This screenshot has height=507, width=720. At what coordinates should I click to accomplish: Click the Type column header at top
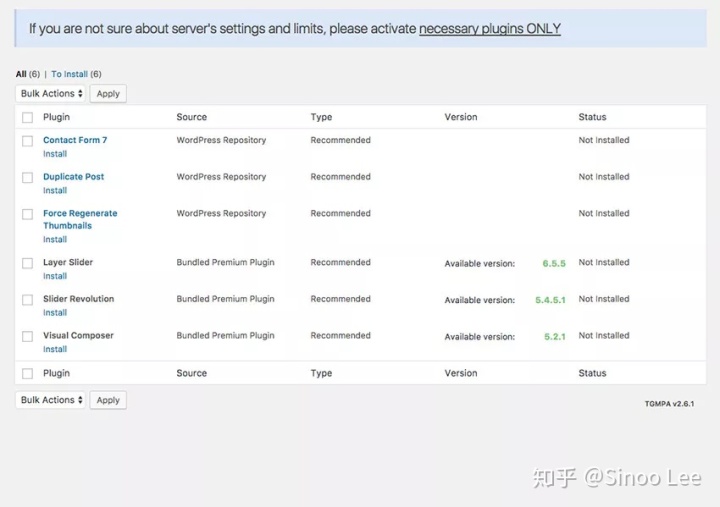tap(321, 117)
